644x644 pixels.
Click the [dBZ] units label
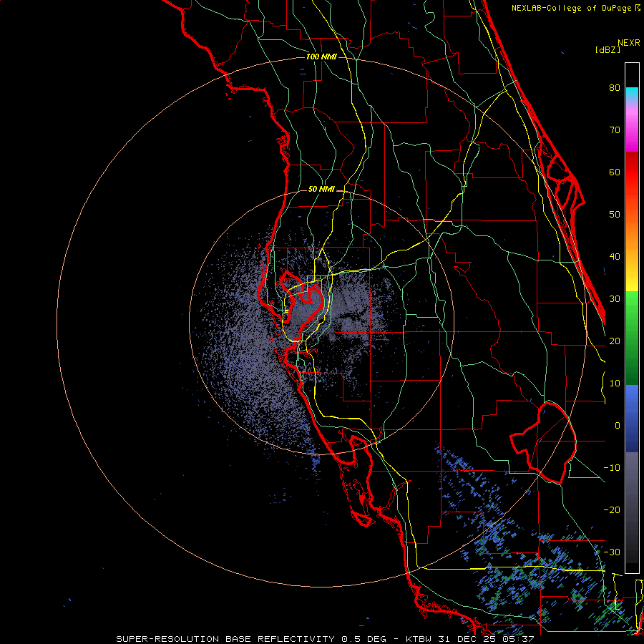coord(608,49)
